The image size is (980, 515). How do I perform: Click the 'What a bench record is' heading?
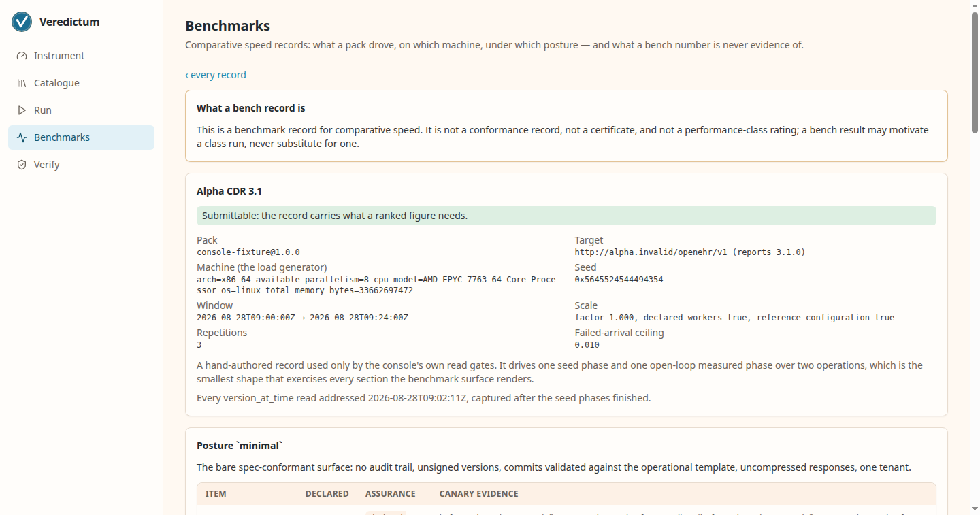(251, 108)
